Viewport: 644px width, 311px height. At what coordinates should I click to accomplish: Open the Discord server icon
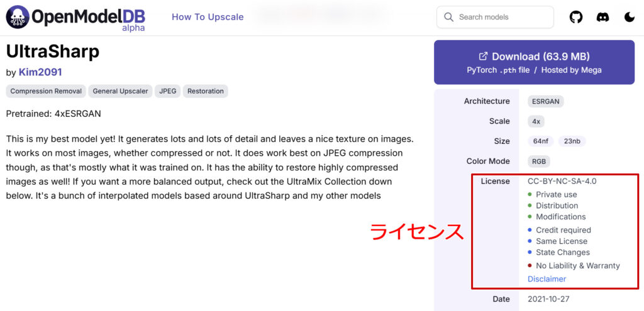click(x=602, y=17)
